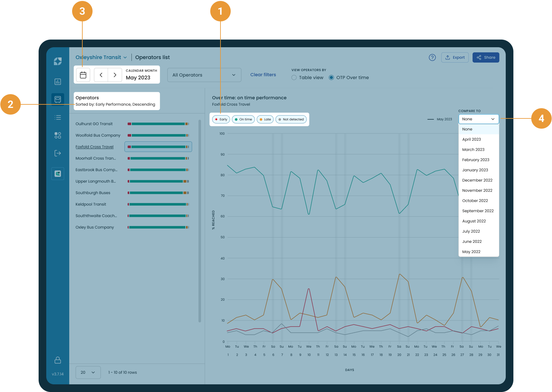This screenshot has height=392, width=552.
Task: Toggle the On time series legend chip
Action: [x=243, y=119]
